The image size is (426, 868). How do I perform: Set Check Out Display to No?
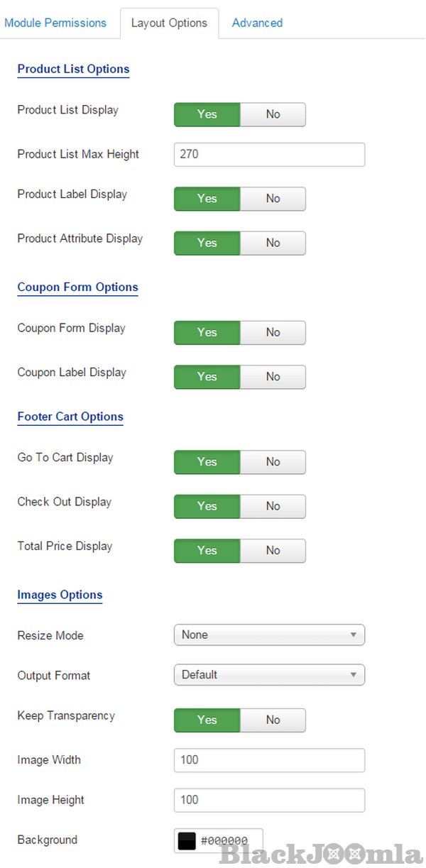click(x=273, y=506)
